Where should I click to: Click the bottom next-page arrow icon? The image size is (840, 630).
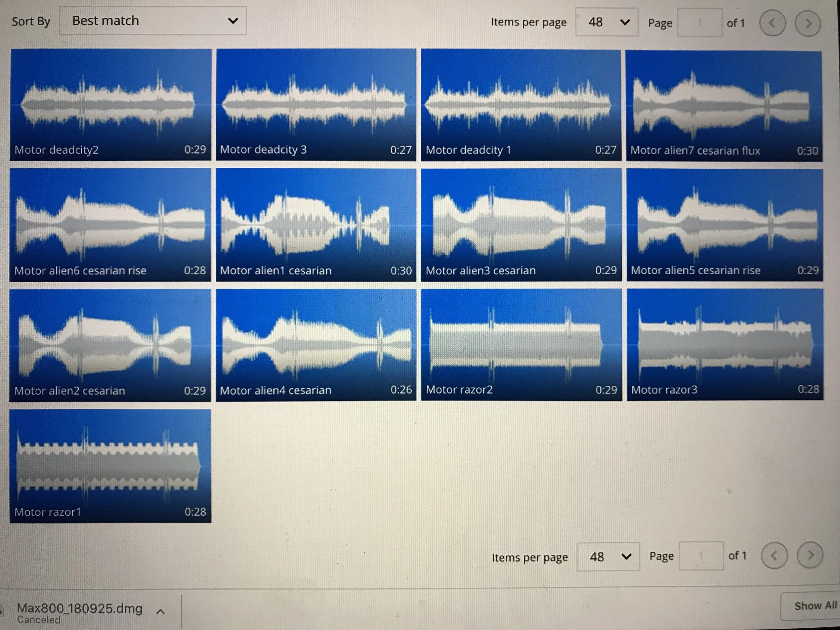point(810,555)
